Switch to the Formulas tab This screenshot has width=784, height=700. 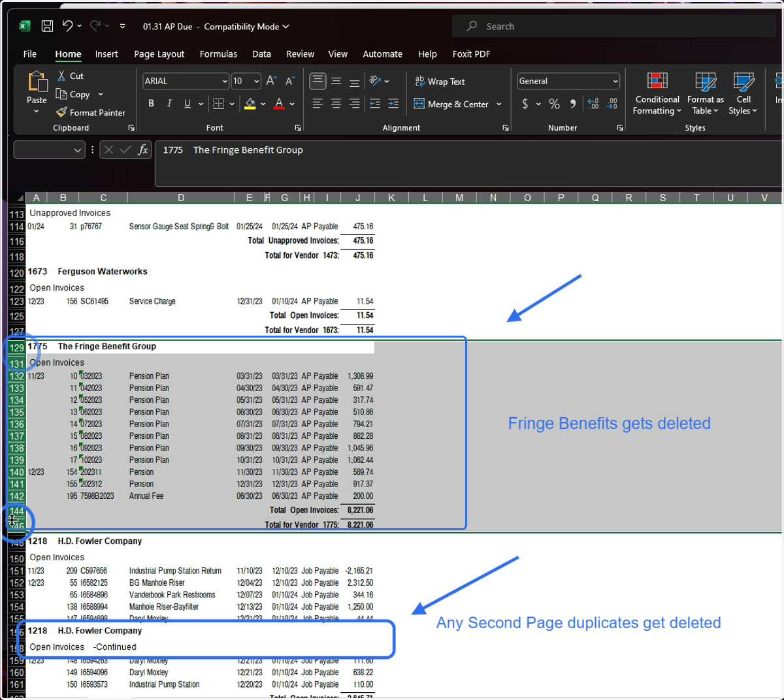[218, 54]
